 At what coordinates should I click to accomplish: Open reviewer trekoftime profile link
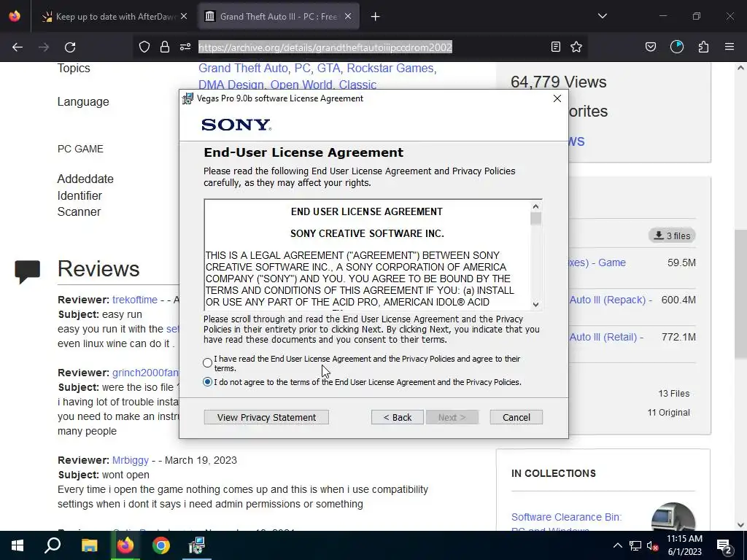click(x=135, y=300)
